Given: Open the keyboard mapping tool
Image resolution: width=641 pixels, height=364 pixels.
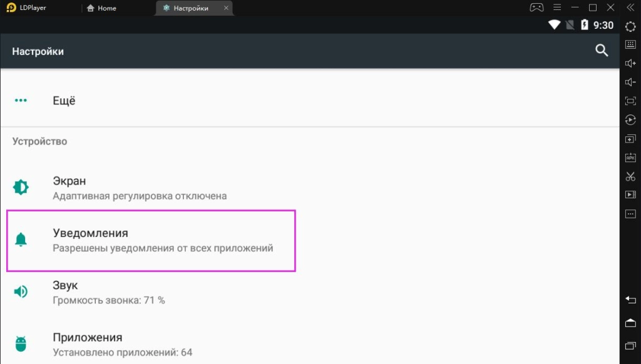Looking at the screenshot, I should [x=631, y=44].
